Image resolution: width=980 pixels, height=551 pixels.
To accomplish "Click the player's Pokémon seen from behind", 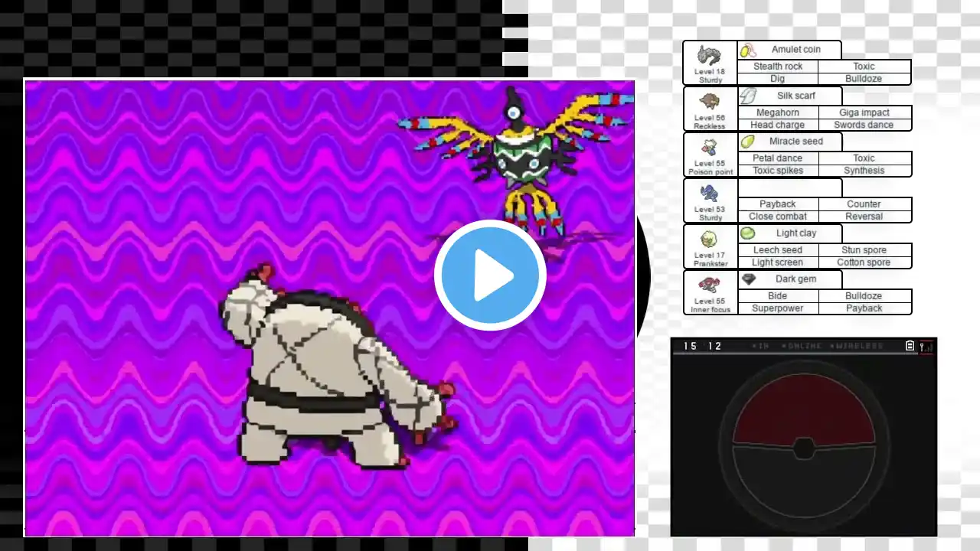I will pyautogui.click(x=337, y=366).
